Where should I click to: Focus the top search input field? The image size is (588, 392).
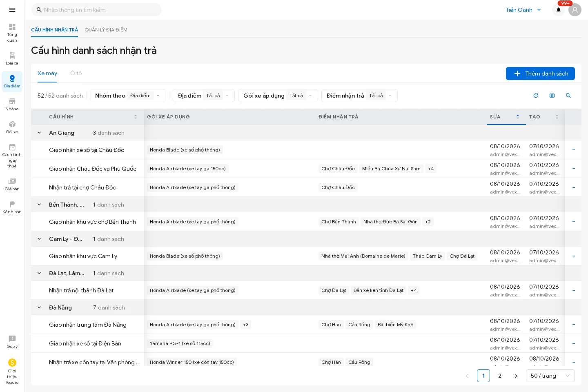coord(96,10)
